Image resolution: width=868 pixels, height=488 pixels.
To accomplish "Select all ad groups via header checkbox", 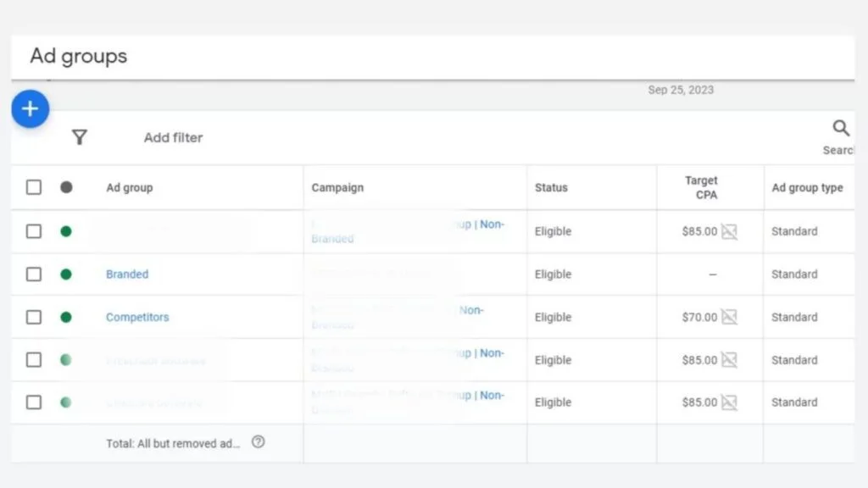I will tap(34, 187).
